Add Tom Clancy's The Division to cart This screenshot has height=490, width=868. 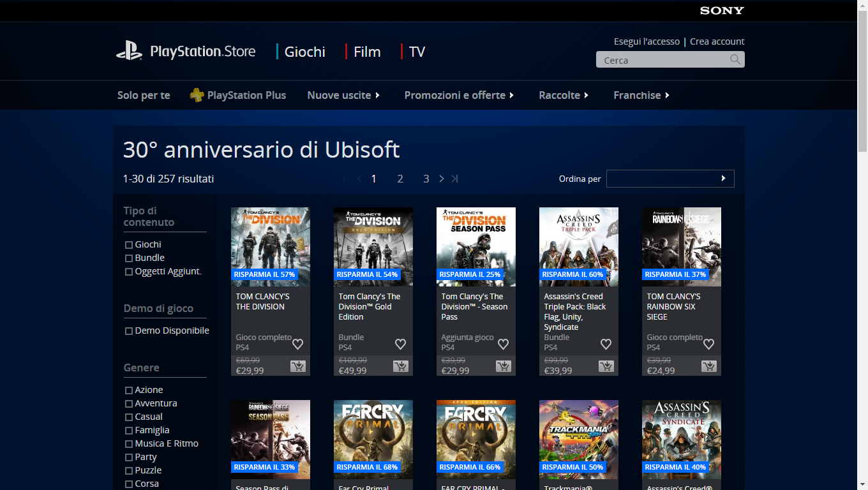[297, 366]
